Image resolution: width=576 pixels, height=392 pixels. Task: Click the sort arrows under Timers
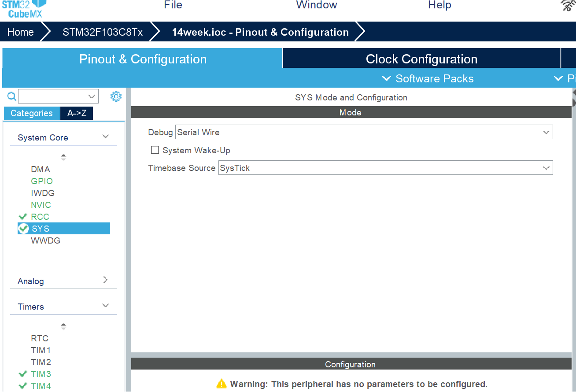pyautogui.click(x=63, y=326)
